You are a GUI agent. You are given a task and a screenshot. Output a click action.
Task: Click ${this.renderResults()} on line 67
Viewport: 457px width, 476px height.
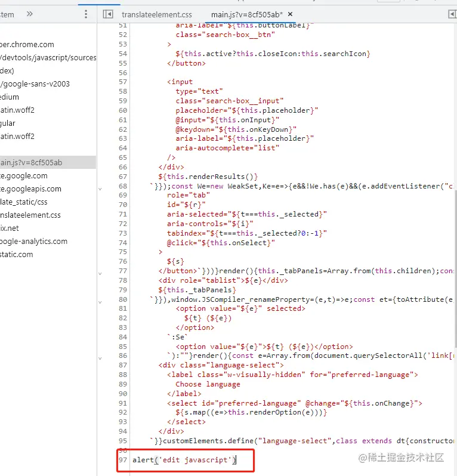coord(208,177)
